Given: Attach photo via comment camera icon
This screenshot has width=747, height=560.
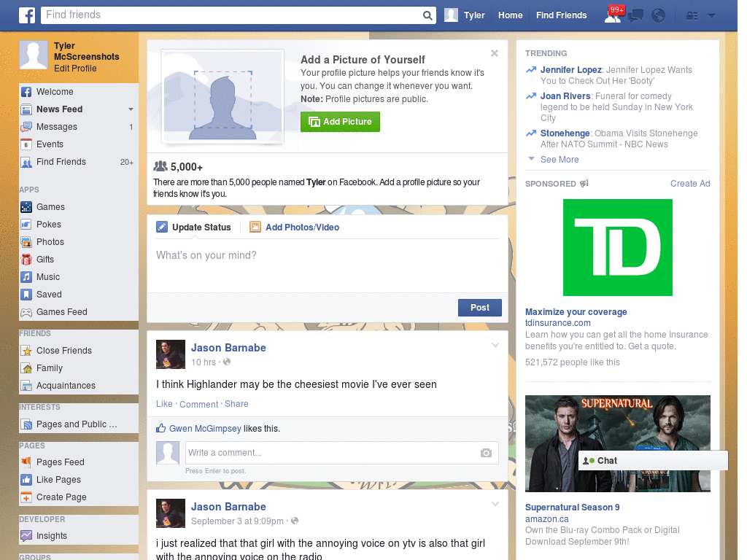Looking at the screenshot, I should coord(486,453).
